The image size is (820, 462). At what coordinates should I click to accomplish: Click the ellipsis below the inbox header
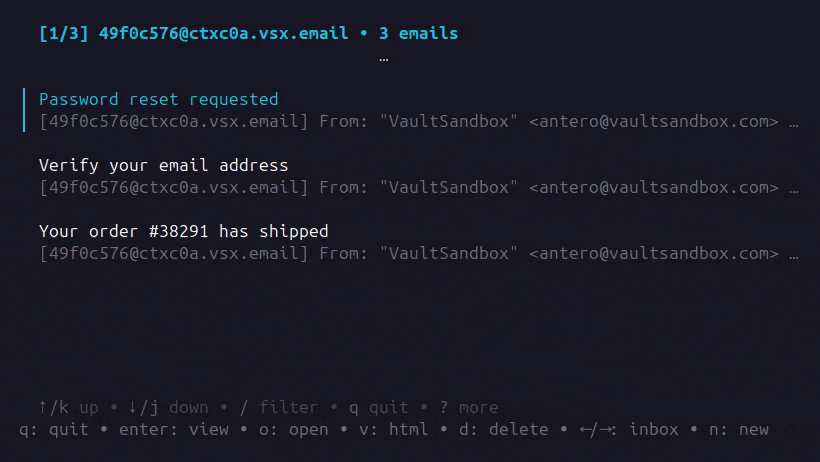pos(383,58)
